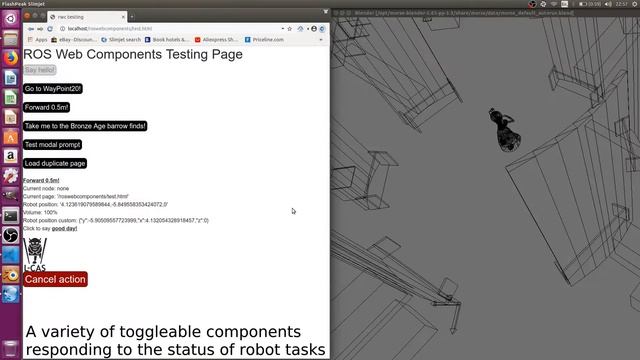Open the Aliexpress bookmark

(216, 40)
